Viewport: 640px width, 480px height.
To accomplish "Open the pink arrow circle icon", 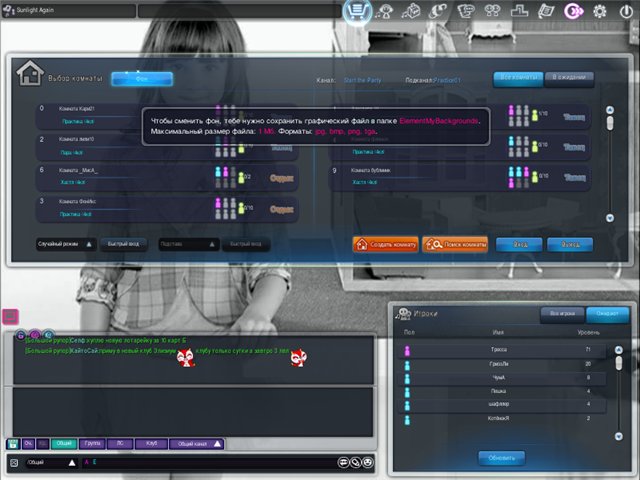I will pyautogui.click(x=573, y=12).
